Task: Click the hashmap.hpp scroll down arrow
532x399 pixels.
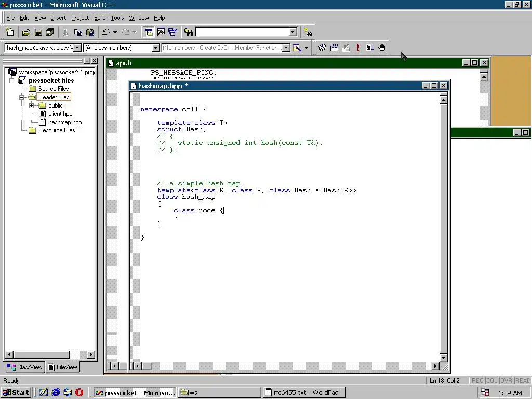Action: (x=443, y=357)
